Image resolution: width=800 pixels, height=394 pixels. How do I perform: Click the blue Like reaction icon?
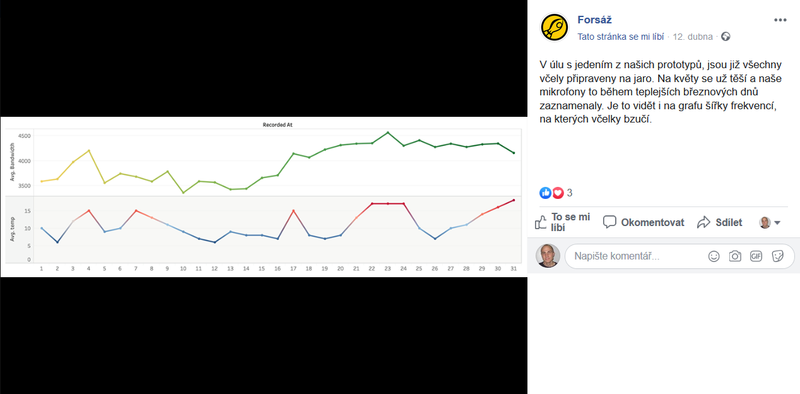545,193
